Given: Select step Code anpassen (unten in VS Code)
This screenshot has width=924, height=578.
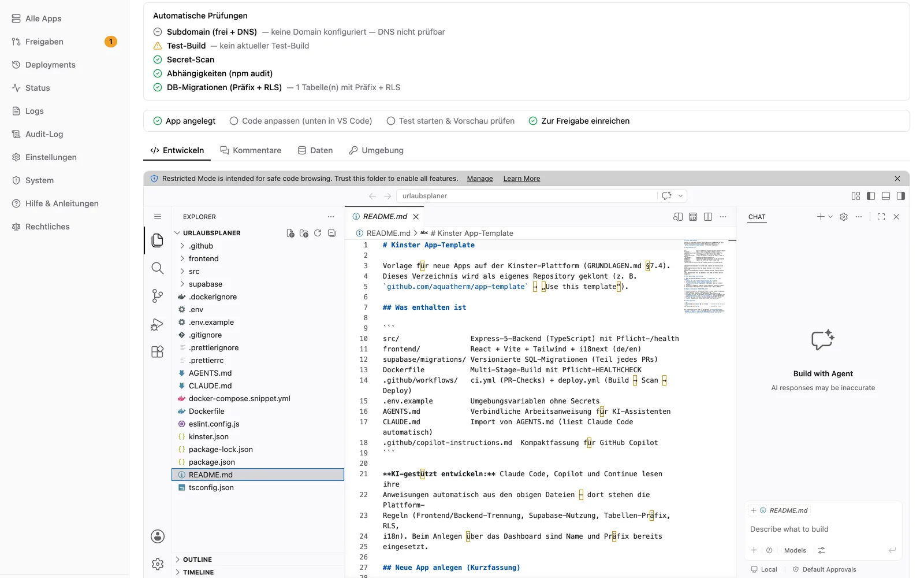Looking at the screenshot, I should [301, 121].
